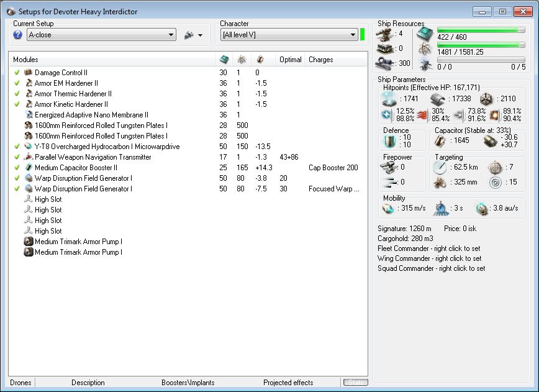Click the Medium Capacitor Booster II icon
Screen dimensions: 539x392
coord(29,168)
